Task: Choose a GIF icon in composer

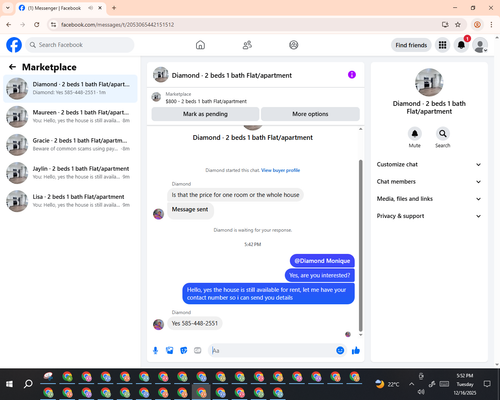Action: coord(198,350)
